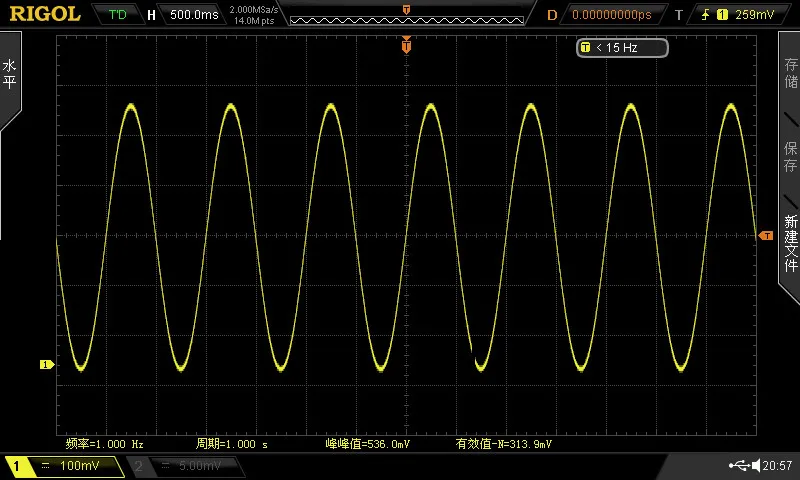Screen dimensions: 800x480
Task: Click the waveform memory overview bar
Action: point(407,20)
